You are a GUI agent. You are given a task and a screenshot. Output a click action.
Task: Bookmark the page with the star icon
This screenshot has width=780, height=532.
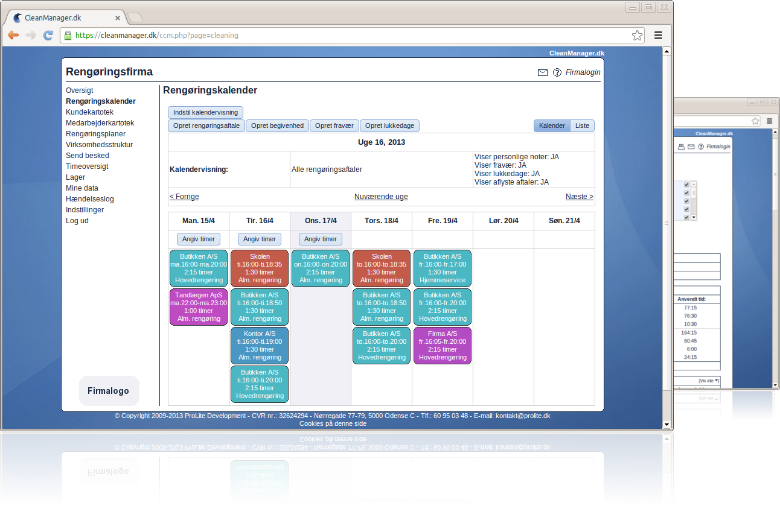(637, 36)
